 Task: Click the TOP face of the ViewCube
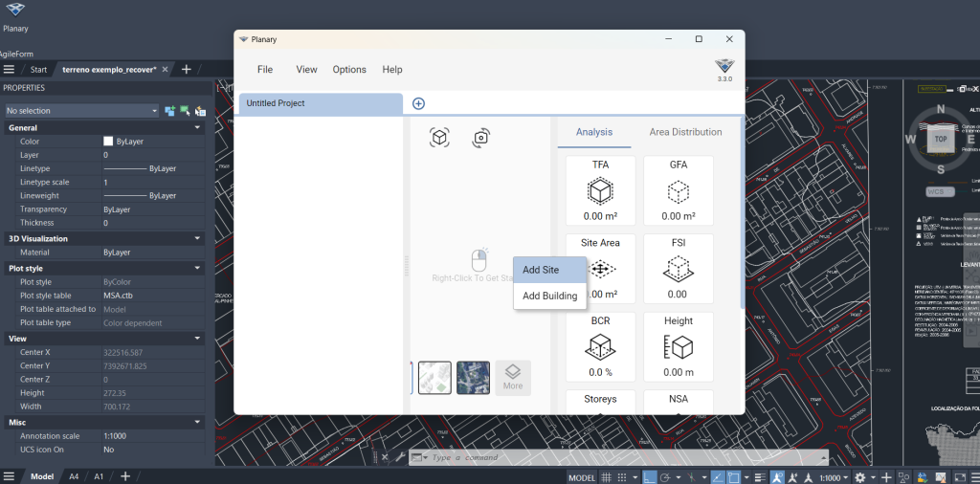(941, 140)
